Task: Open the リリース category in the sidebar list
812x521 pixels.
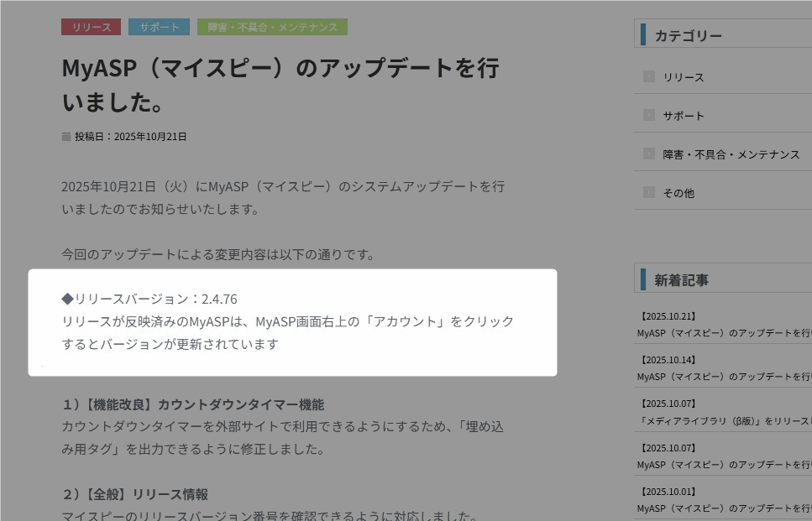Action: click(x=684, y=77)
